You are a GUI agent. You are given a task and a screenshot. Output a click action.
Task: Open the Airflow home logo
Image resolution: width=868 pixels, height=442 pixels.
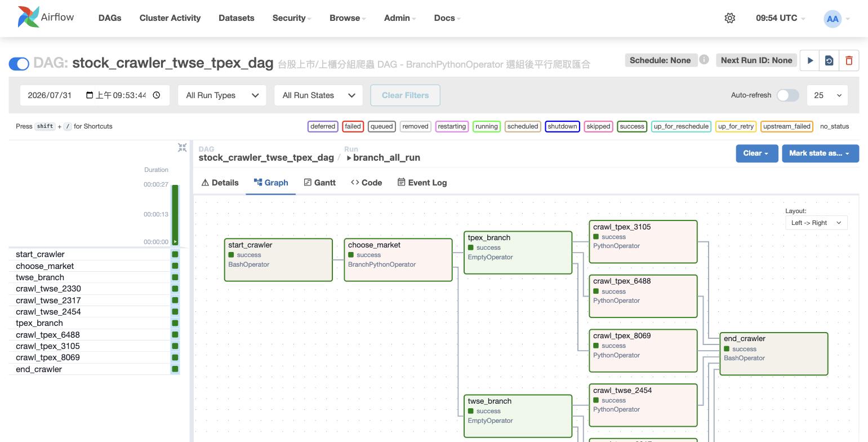click(46, 17)
